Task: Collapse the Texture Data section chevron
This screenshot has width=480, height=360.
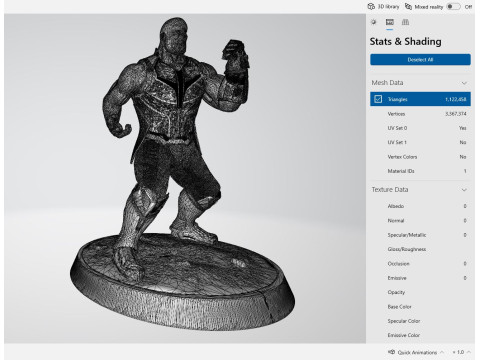Action: coord(464,190)
